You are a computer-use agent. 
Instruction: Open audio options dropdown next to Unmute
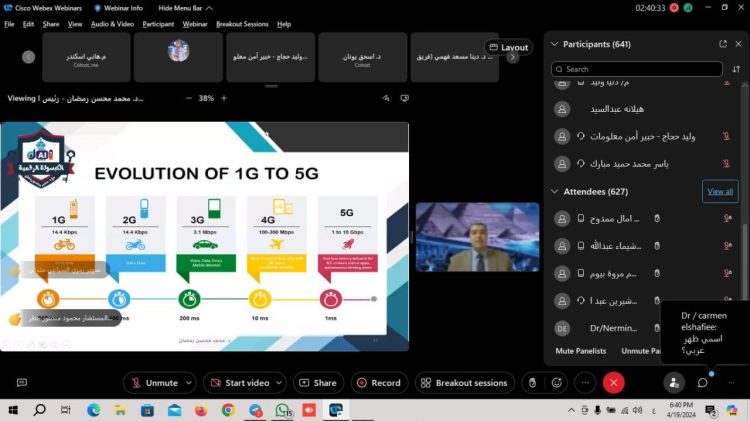(189, 383)
